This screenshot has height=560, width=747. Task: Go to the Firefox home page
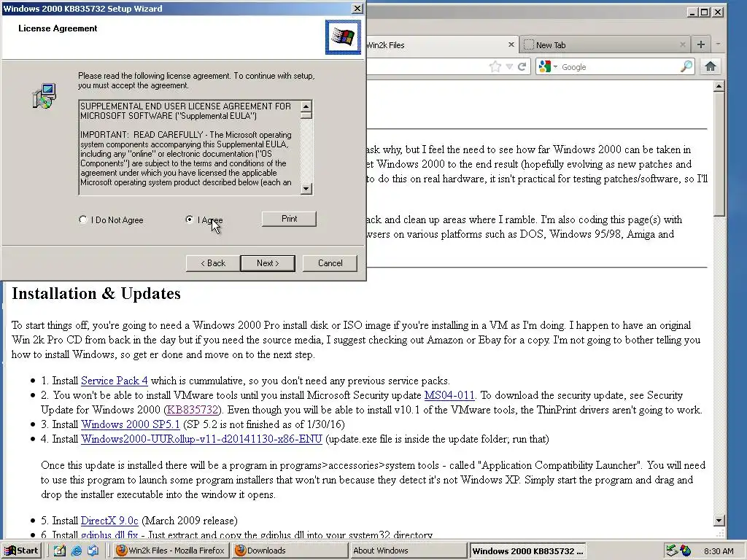point(711,66)
